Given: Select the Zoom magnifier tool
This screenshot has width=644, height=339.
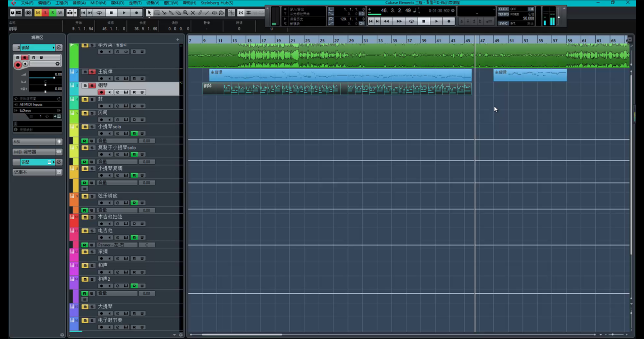Looking at the screenshot, I should (x=185, y=13).
